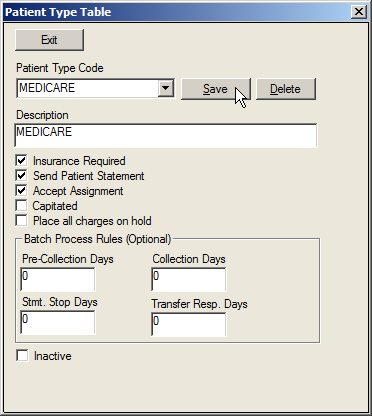Click the Exit button
This screenshot has height=416, width=372.
click(49, 40)
